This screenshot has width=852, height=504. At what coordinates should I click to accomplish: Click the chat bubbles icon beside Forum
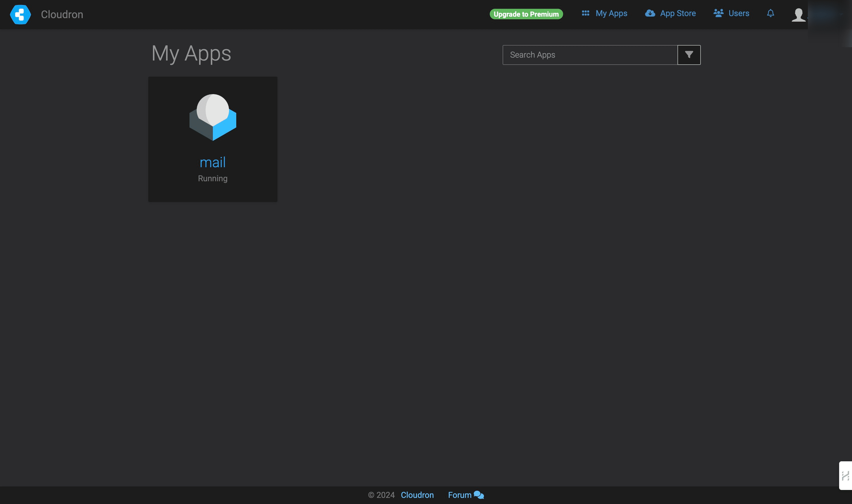(479, 495)
